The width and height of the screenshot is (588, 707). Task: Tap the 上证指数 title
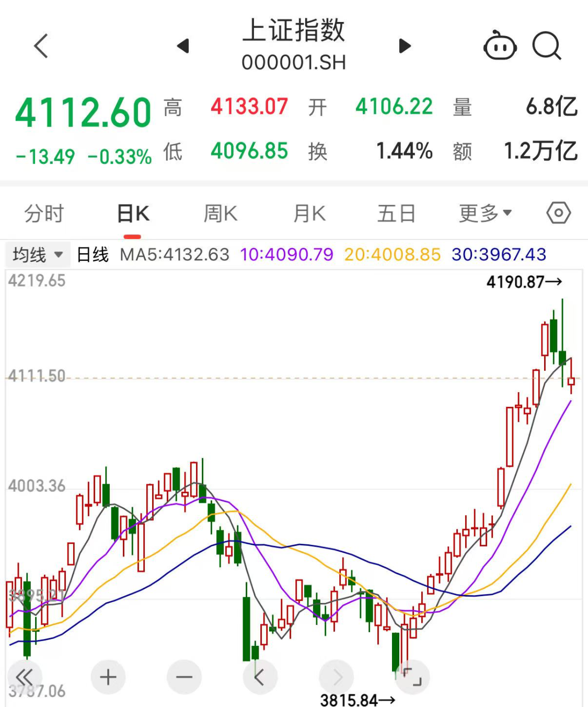click(x=294, y=31)
